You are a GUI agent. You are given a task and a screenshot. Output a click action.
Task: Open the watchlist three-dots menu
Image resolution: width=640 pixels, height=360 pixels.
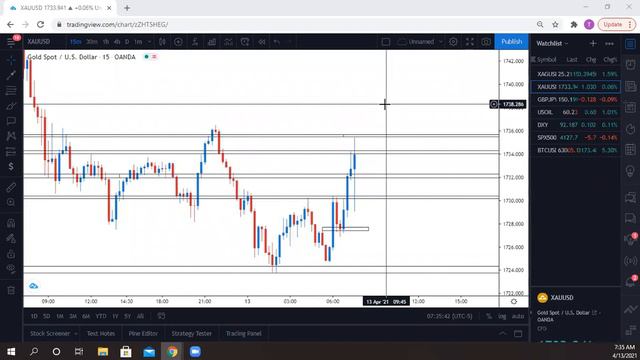tap(609, 43)
